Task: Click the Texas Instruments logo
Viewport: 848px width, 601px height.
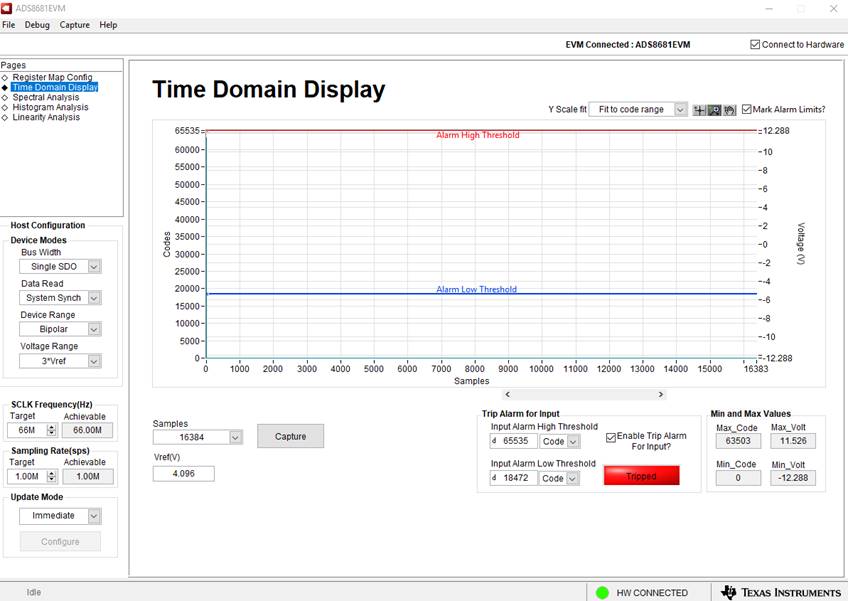Action: coord(781,592)
